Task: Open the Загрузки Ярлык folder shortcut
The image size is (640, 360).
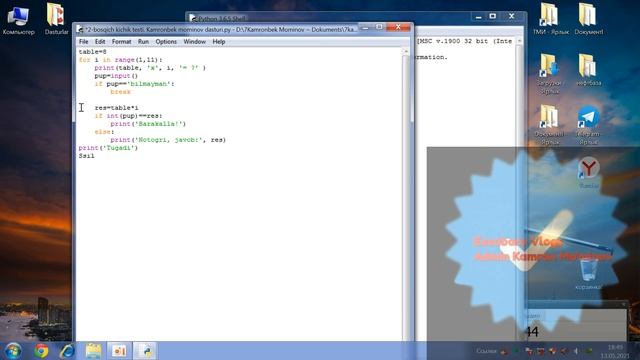Action: coord(549,73)
